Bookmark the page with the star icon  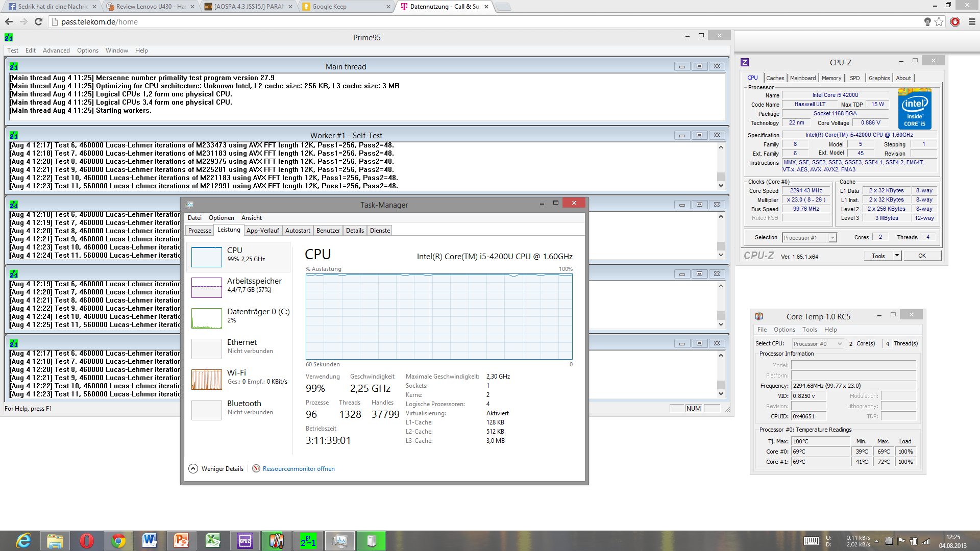pos(939,21)
